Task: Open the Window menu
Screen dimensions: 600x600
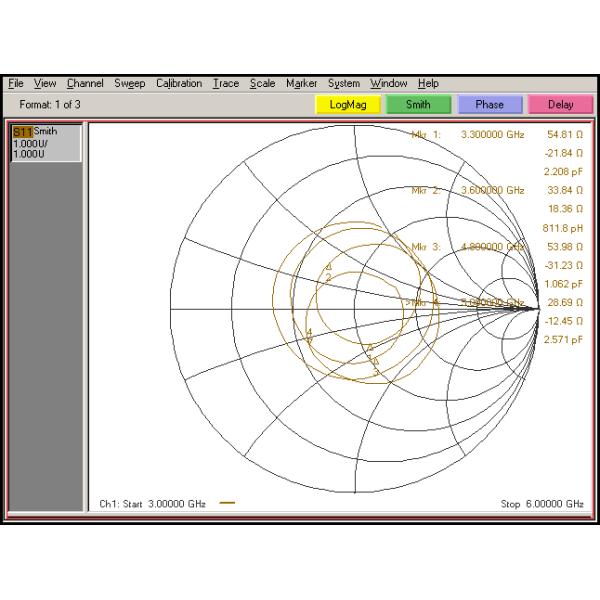Action: point(389,84)
